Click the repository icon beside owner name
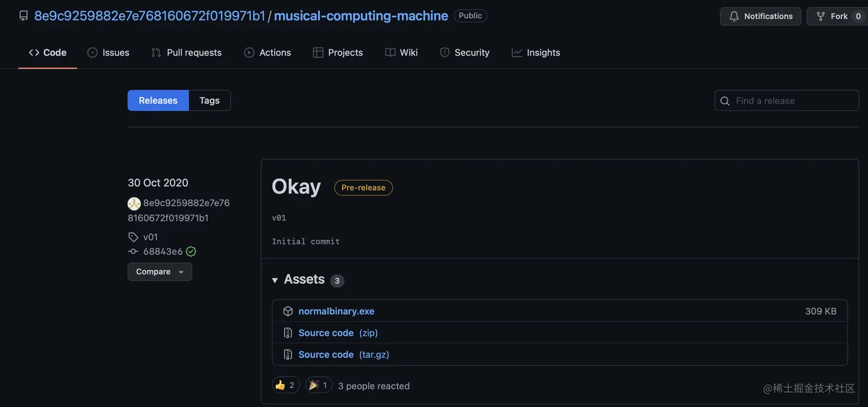This screenshot has width=868, height=407. click(x=24, y=15)
